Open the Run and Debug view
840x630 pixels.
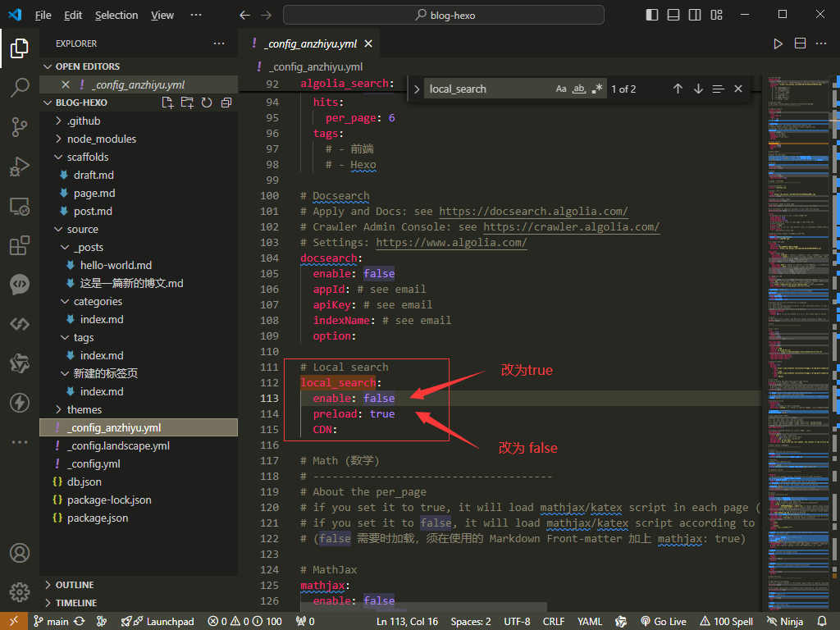click(x=20, y=167)
